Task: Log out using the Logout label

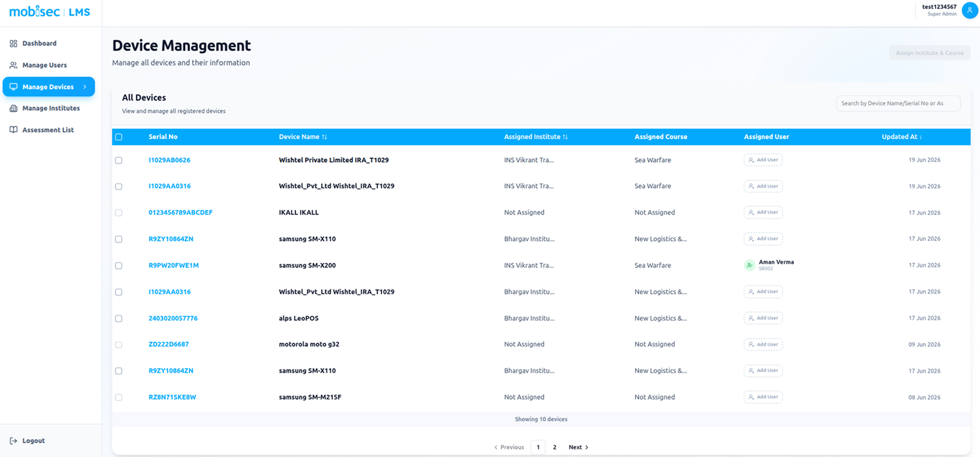Action: coord(34,441)
